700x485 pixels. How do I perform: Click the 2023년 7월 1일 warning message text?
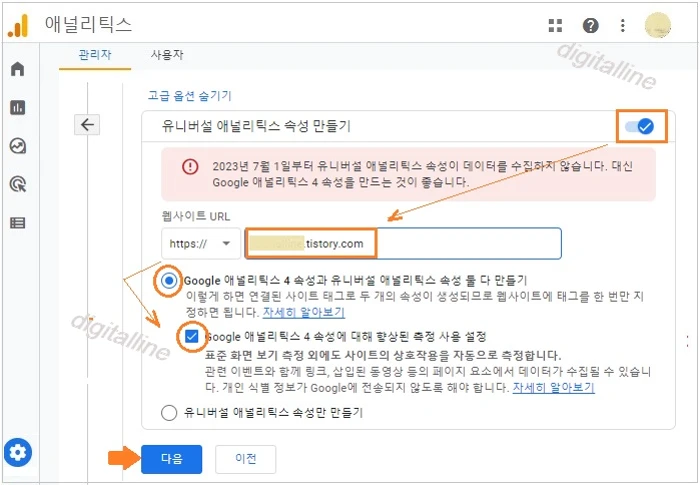(x=422, y=174)
